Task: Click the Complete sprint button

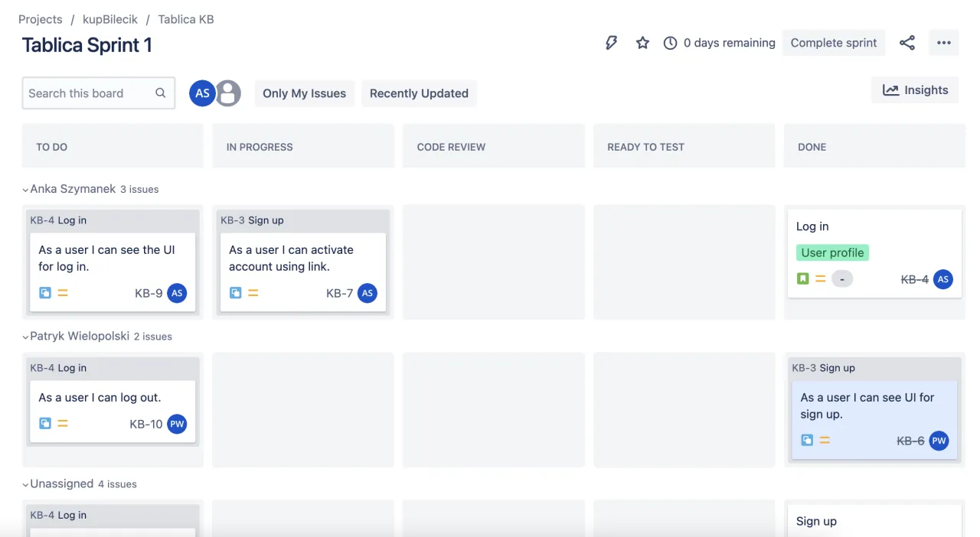Action: 833,43
